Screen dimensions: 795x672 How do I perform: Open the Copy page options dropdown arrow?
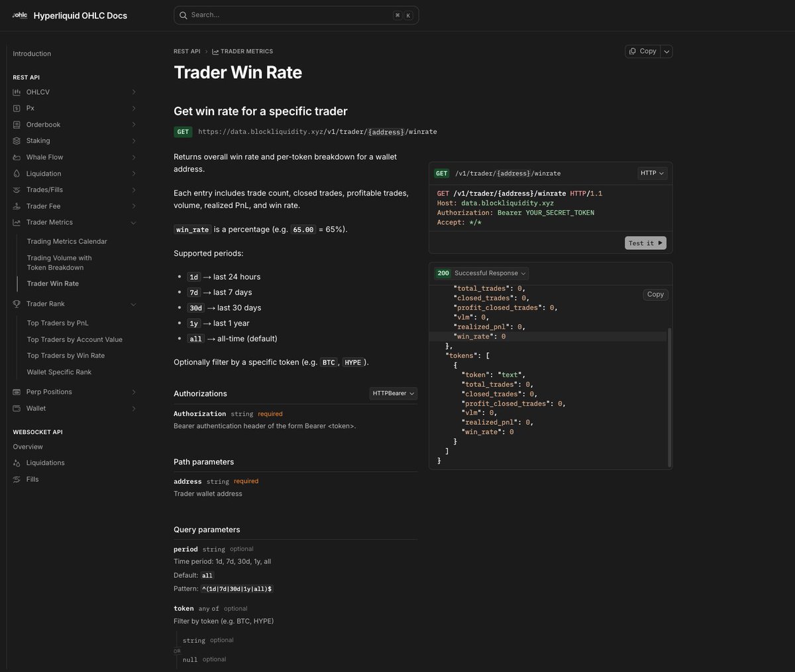(666, 51)
